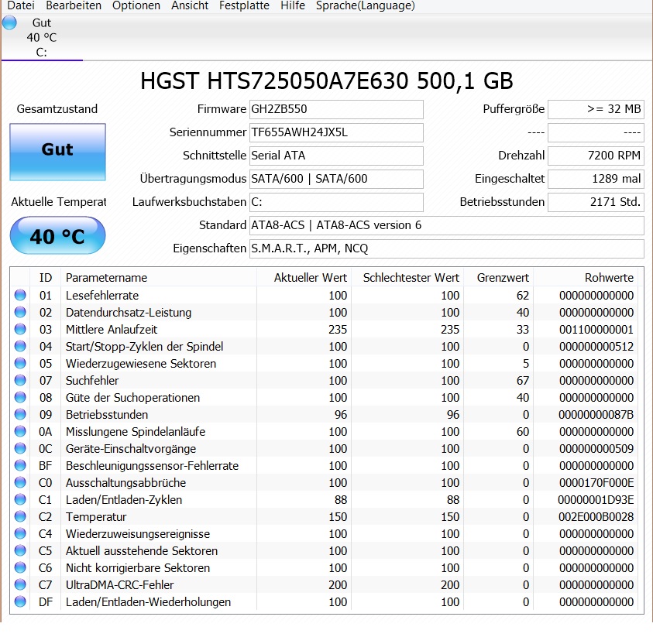
Task: Click the Drehzahl field 7200 RPM
Action: pos(596,156)
